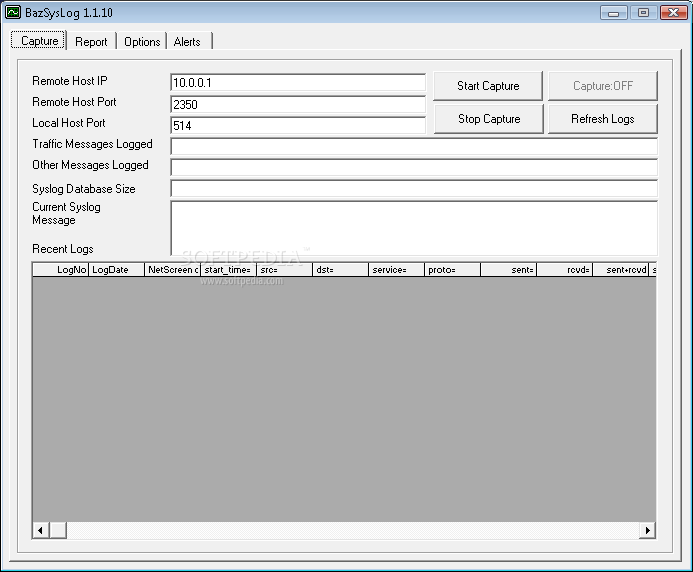The height and width of the screenshot is (572, 693).
Task: Select the service= column header
Action: pos(397,270)
